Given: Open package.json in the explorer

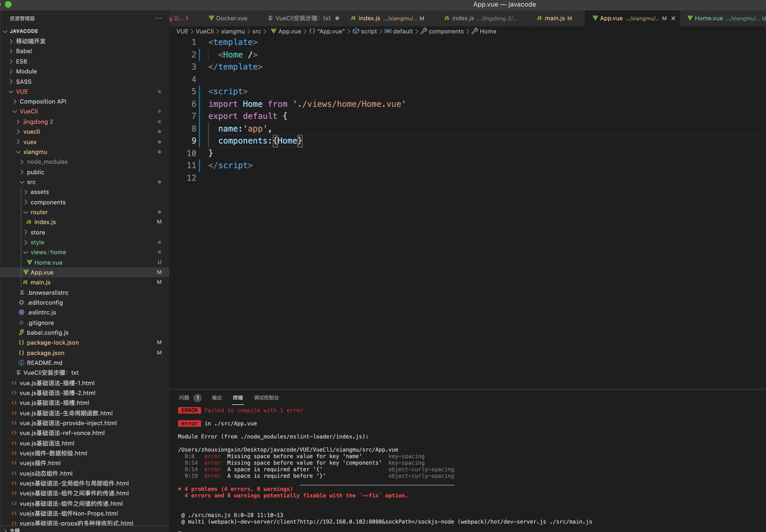Looking at the screenshot, I should 46,353.
